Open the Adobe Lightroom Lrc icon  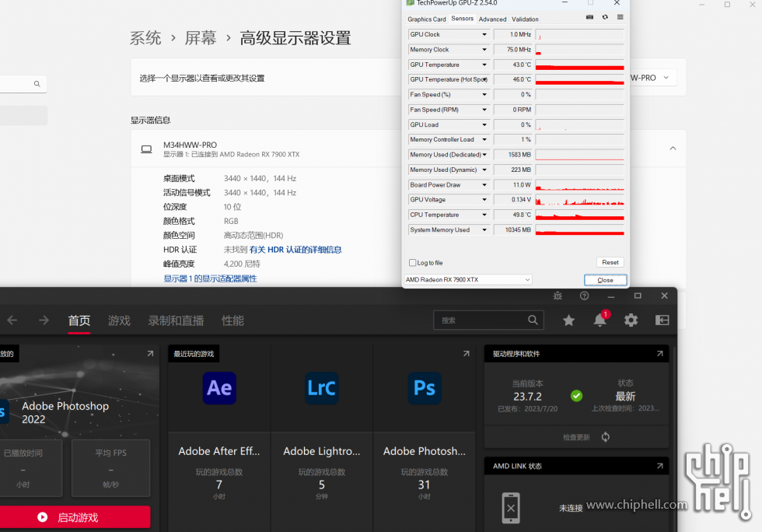point(322,388)
